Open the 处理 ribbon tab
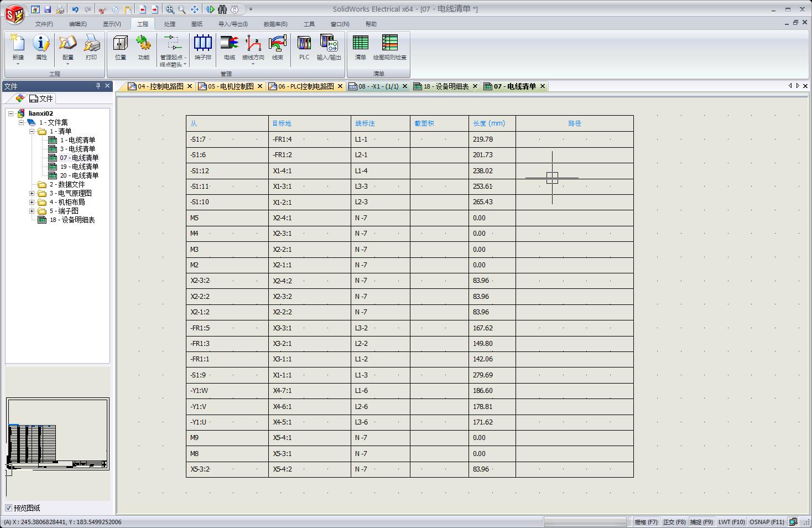 tap(170, 24)
